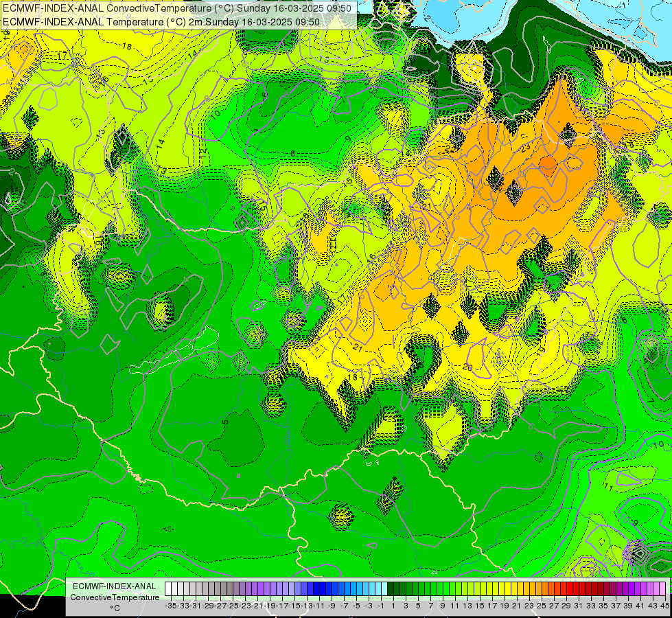Image resolution: width=672 pixels, height=618 pixels.
Task: Select the pink rightmost colorbar swatch
Action: [662, 588]
